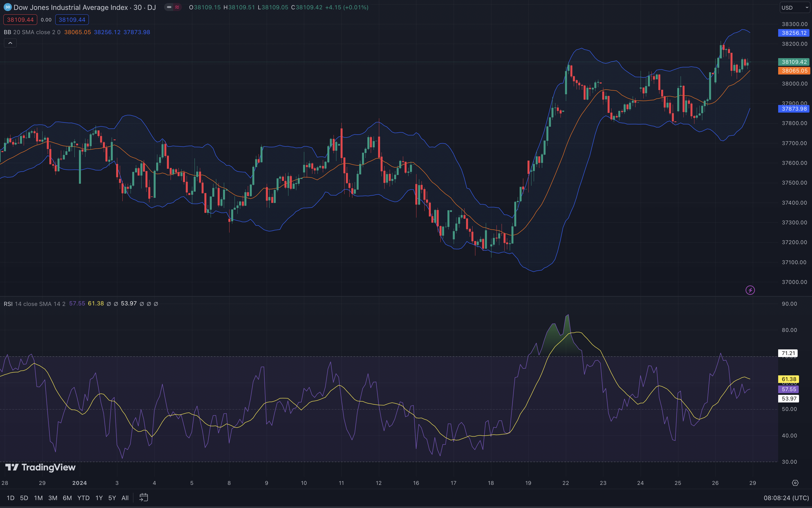The image size is (812, 508).
Task: Open chart settings gear icon
Action: tap(795, 483)
